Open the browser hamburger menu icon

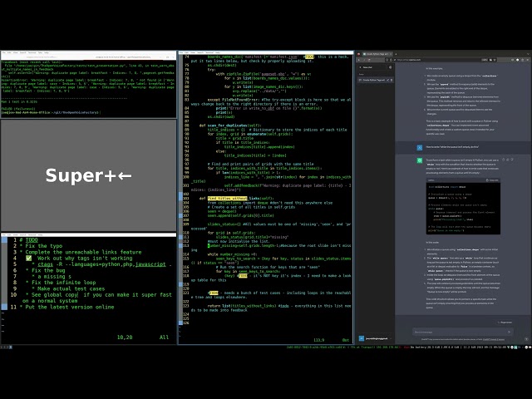coord(528,60)
